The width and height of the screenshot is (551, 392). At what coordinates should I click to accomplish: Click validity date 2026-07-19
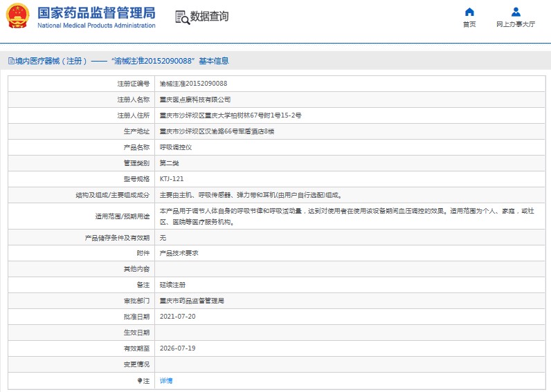pos(178,348)
